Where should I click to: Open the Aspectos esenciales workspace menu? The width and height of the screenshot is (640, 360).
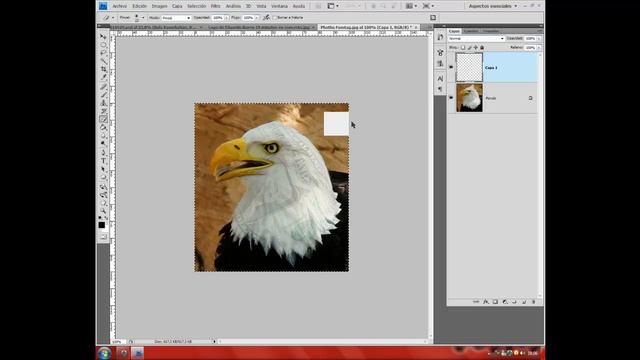(x=493, y=6)
